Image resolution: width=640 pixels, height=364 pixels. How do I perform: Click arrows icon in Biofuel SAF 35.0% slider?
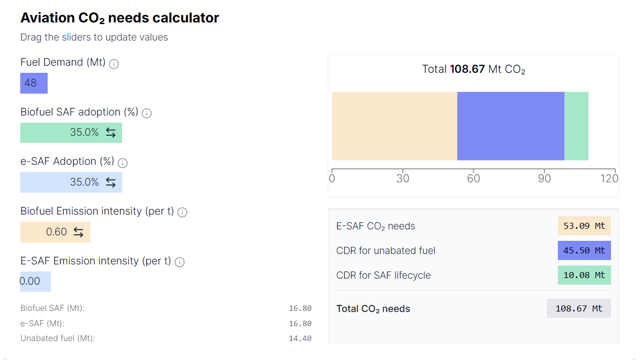tap(111, 132)
